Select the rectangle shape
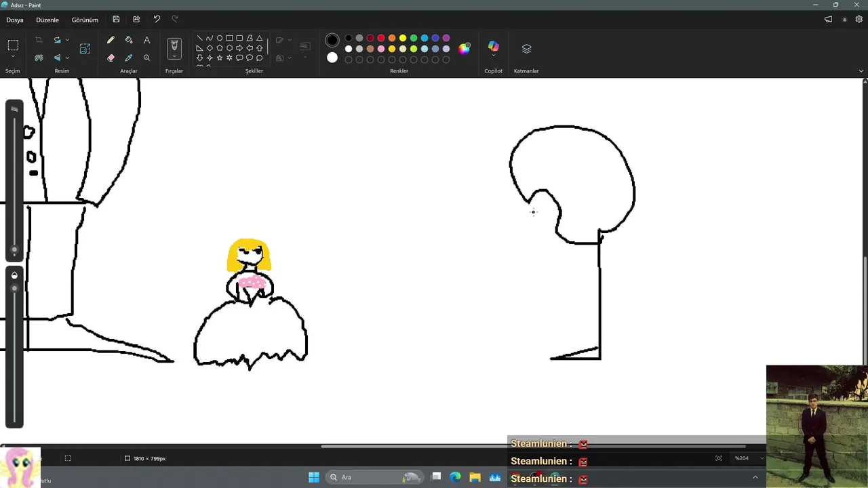868x488 pixels. 230,38
